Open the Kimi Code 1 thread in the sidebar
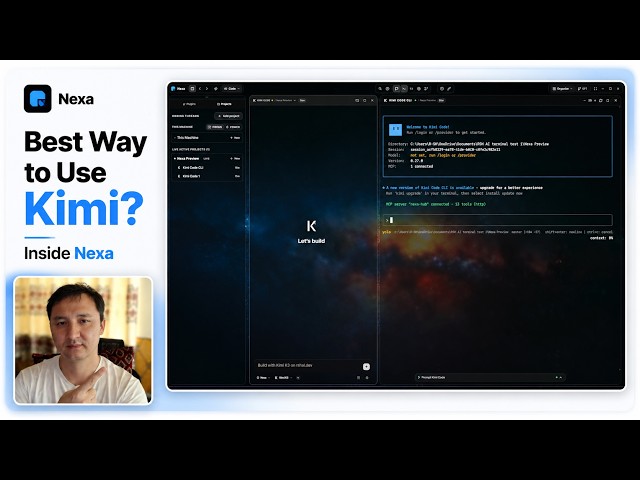This screenshot has height=480, width=640. tap(208, 176)
